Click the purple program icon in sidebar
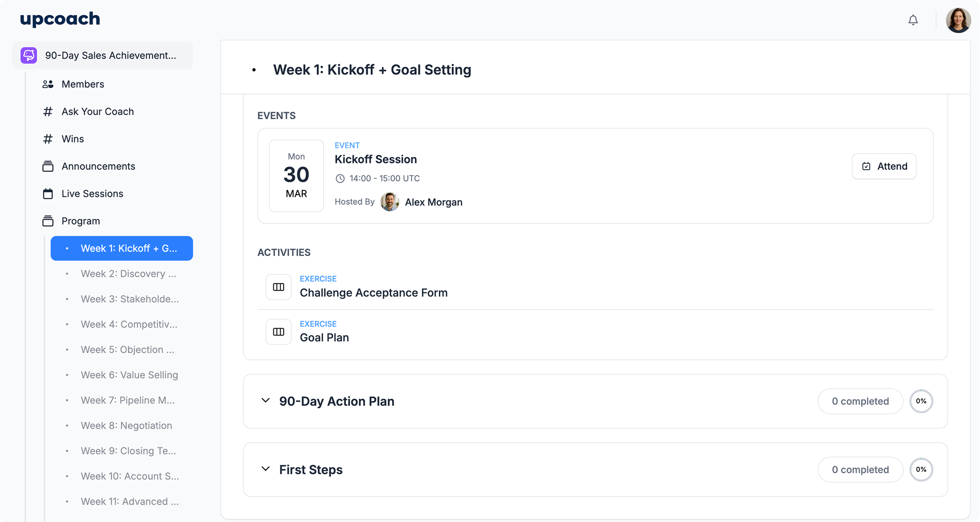 (x=29, y=56)
